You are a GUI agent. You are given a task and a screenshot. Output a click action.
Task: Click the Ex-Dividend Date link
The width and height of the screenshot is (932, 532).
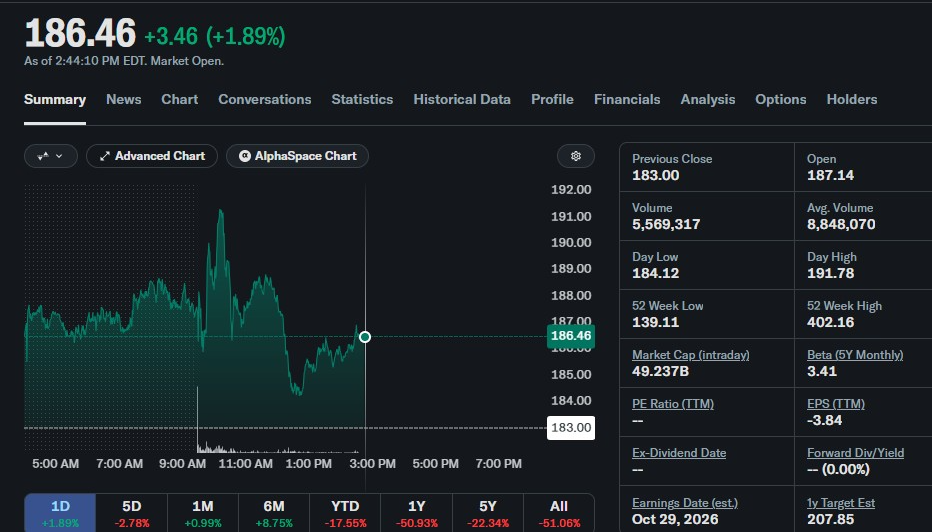coord(679,453)
